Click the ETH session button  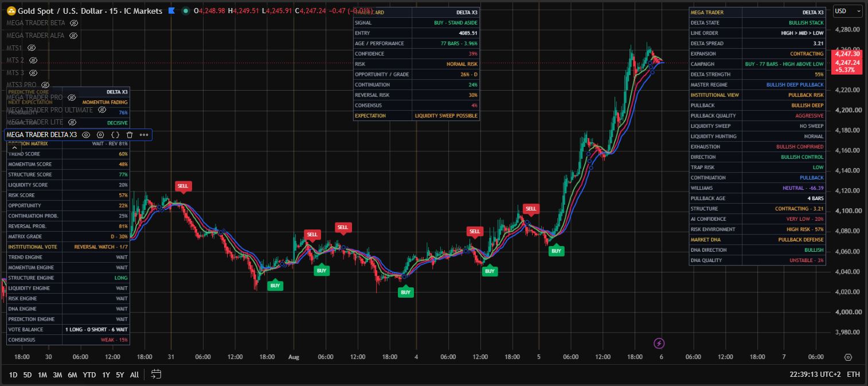(x=853, y=374)
